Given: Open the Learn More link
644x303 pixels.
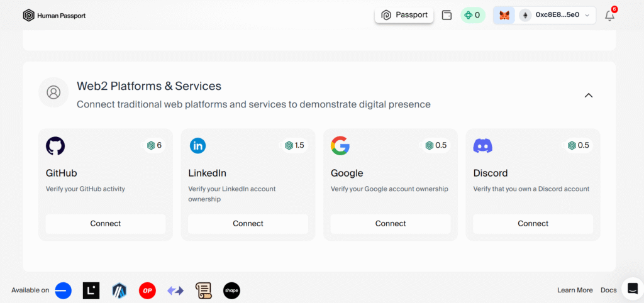Looking at the screenshot, I should coord(575,290).
